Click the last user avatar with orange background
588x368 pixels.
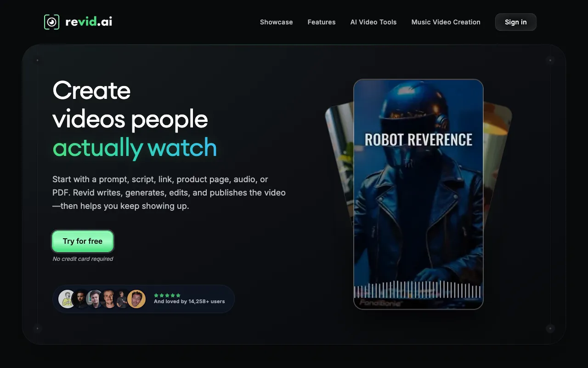pos(136,299)
